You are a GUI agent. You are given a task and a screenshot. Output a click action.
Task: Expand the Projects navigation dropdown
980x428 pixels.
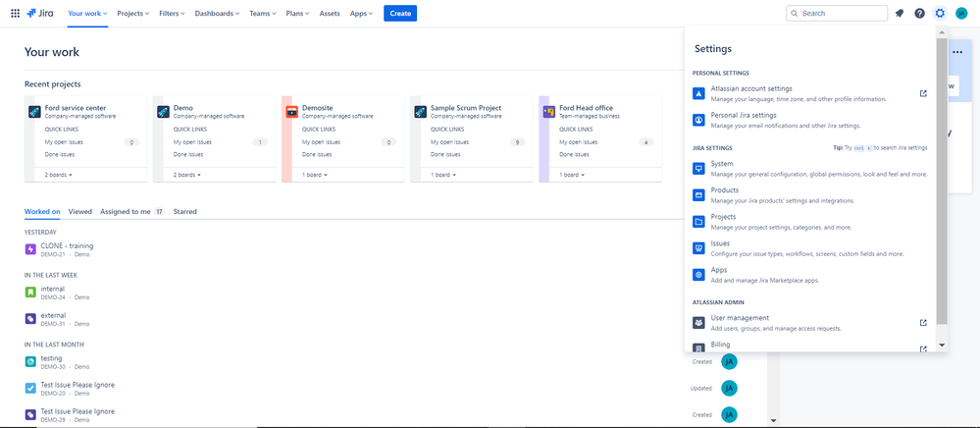[133, 13]
